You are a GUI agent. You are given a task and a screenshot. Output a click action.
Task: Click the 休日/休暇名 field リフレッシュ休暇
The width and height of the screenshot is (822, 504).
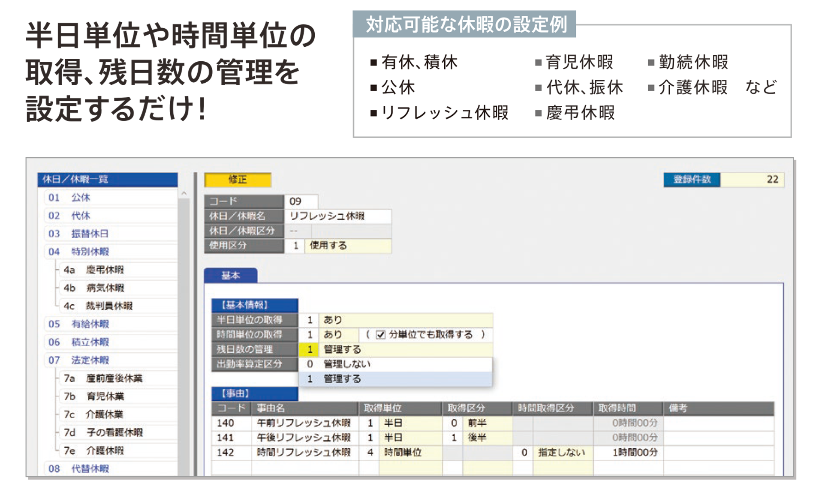338,216
